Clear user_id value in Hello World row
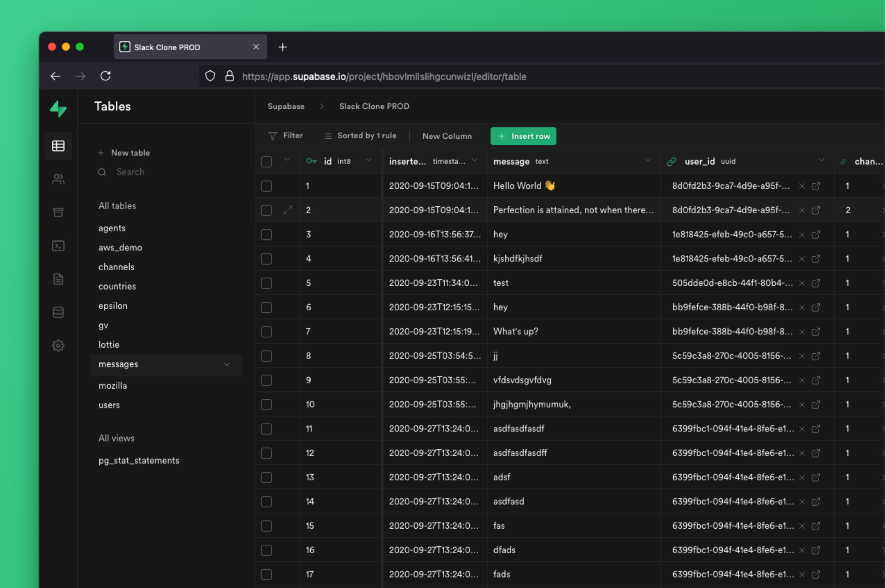Screen dimensions: 885x588 802,186
